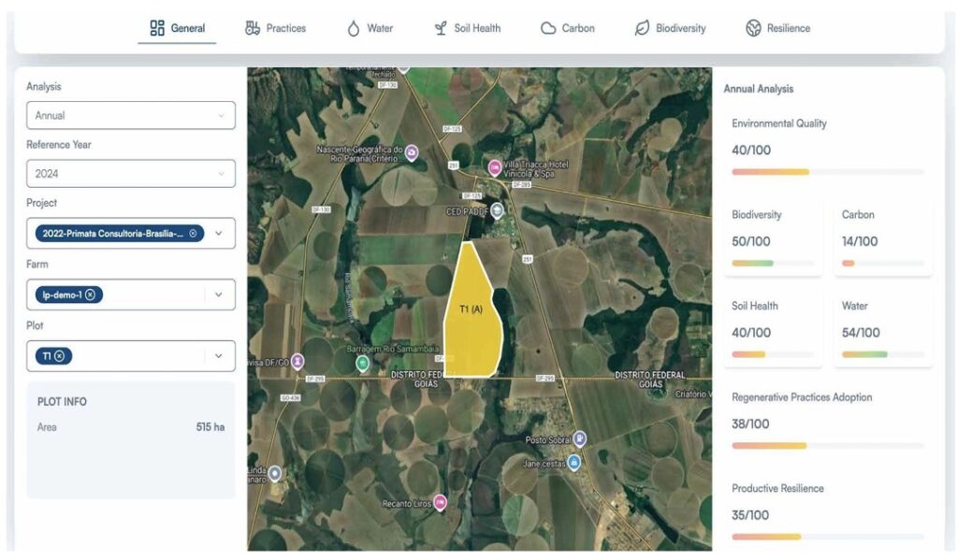Click the Barragem Rio Samambaia green pin
The height and width of the screenshot is (560, 958).
click(x=362, y=364)
